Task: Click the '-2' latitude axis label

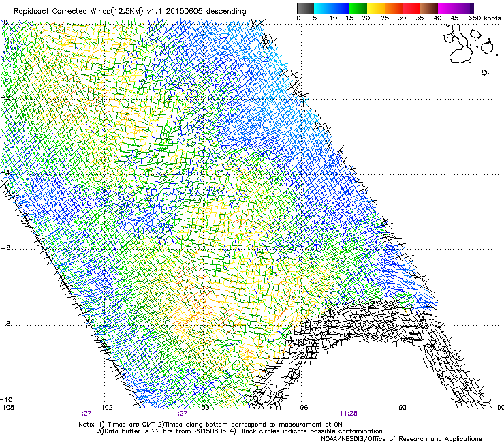Action: tap(5, 97)
